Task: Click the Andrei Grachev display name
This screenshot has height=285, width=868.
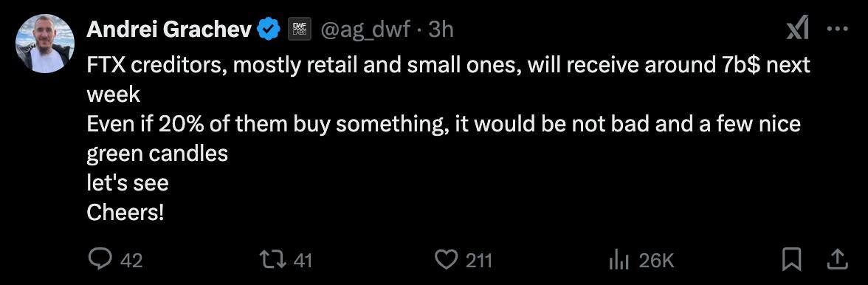Action: pos(170,30)
